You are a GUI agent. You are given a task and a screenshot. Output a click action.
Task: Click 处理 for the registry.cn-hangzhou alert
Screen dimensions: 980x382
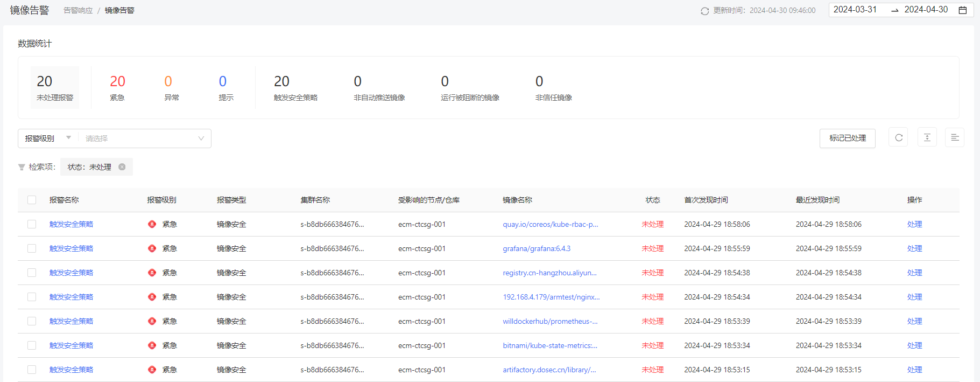click(x=914, y=273)
